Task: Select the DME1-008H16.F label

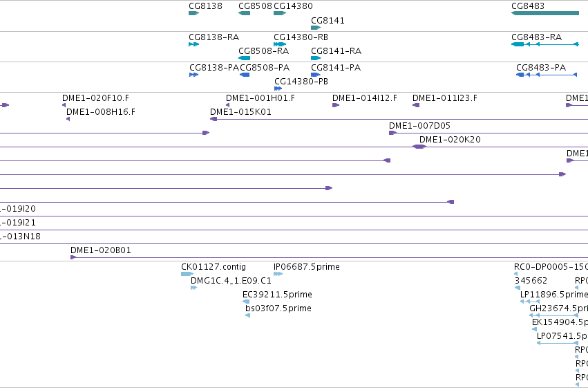Action: [x=101, y=112]
